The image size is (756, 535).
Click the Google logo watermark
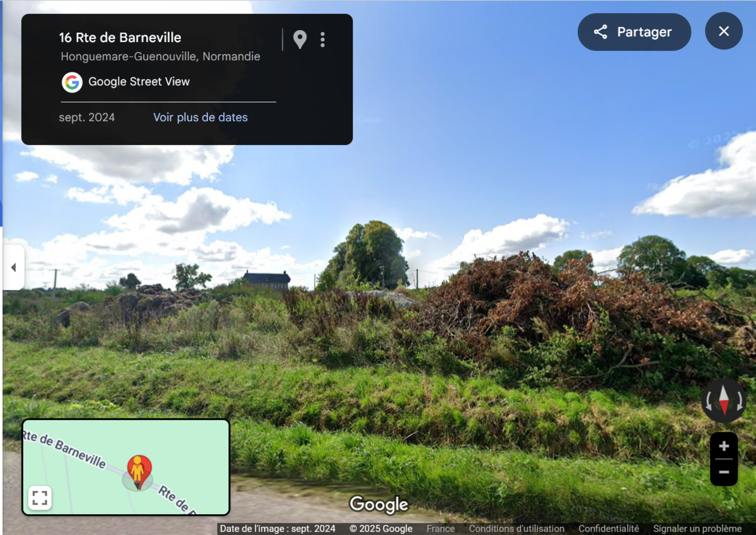(378, 504)
